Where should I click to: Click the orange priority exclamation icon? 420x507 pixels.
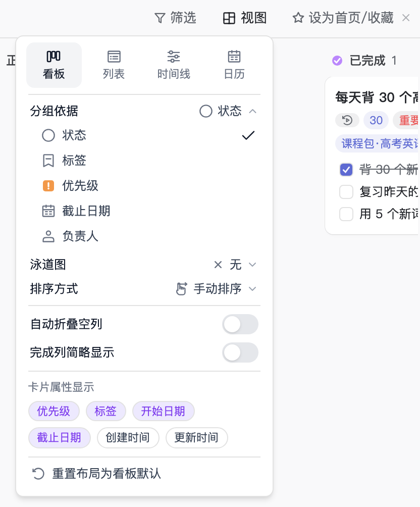tap(48, 186)
